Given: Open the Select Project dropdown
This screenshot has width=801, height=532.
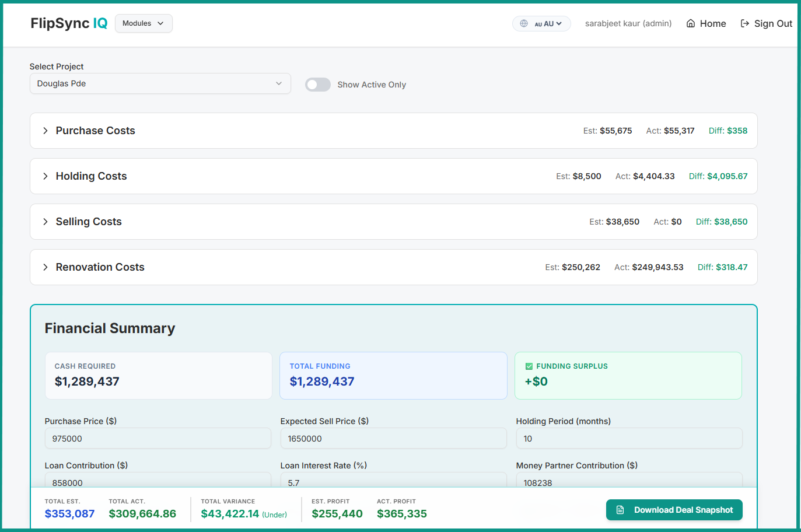Looking at the screenshot, I should [160, 83].
